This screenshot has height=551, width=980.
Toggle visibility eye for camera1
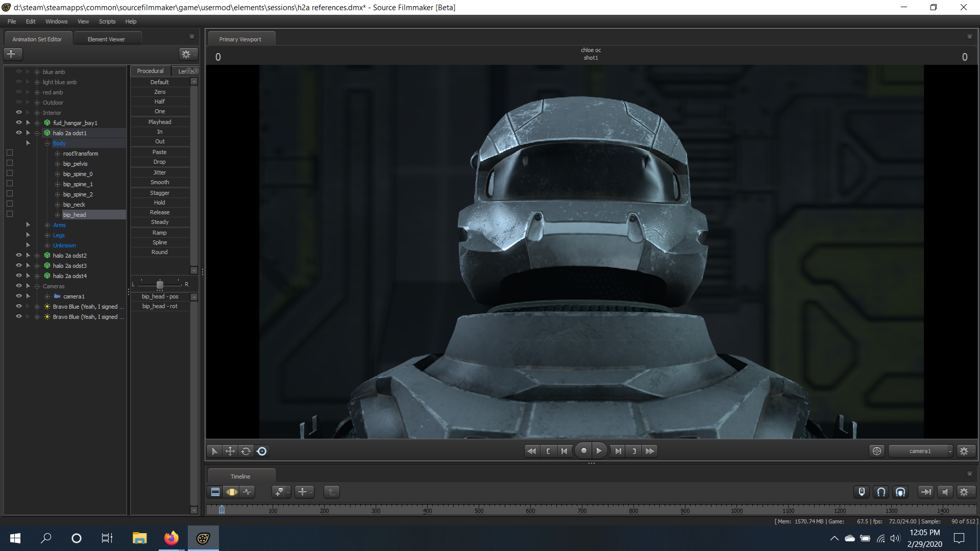coord(19,296)
